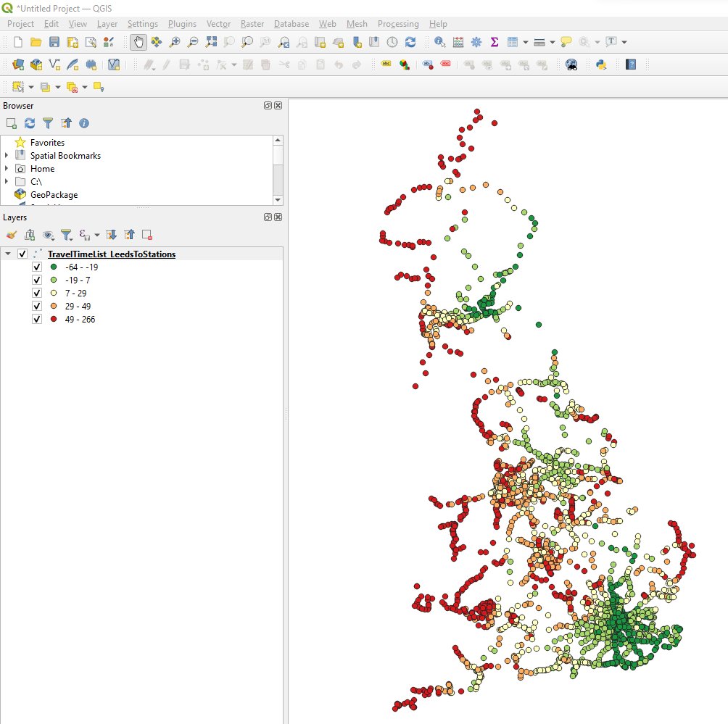The width and height of the screenshot is (728, 724).
Task: Open the Temporal Controller Panel icon
Action: click(x=392, y=42)
